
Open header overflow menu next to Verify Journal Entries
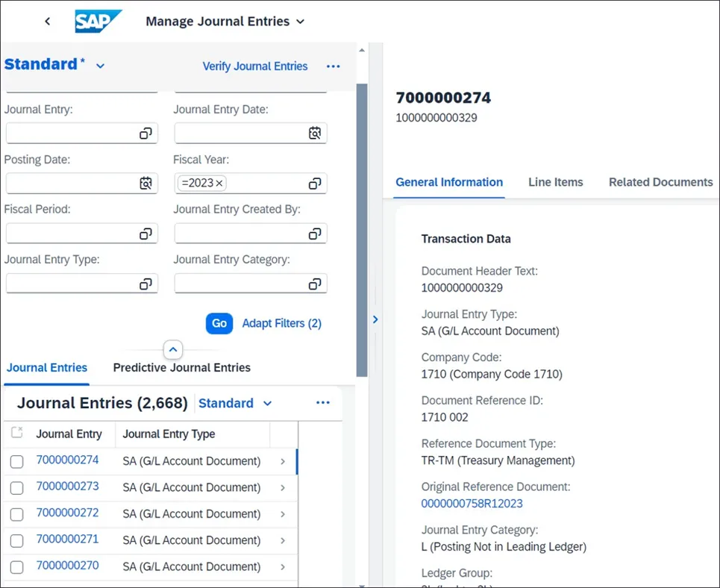(334, 66)
